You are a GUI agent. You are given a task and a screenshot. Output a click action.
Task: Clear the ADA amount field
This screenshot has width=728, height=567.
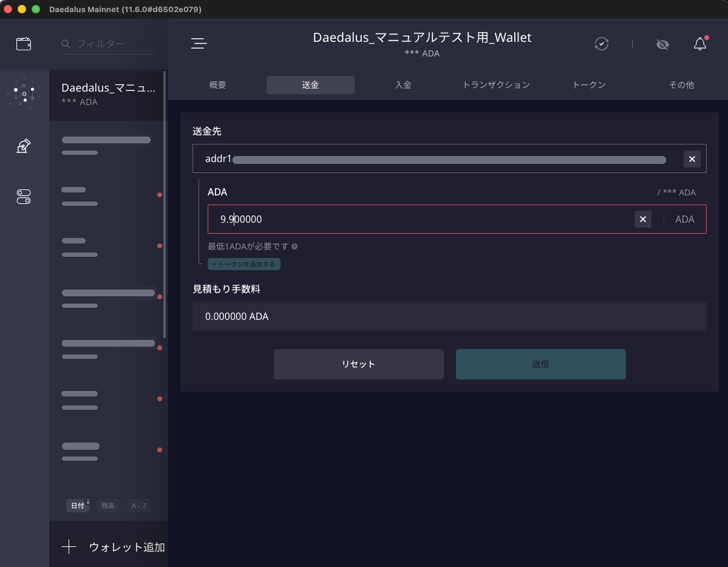(642, 219)
